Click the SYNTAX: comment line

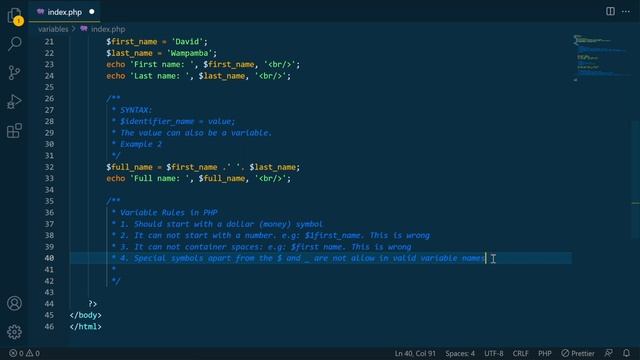(131, 110)
